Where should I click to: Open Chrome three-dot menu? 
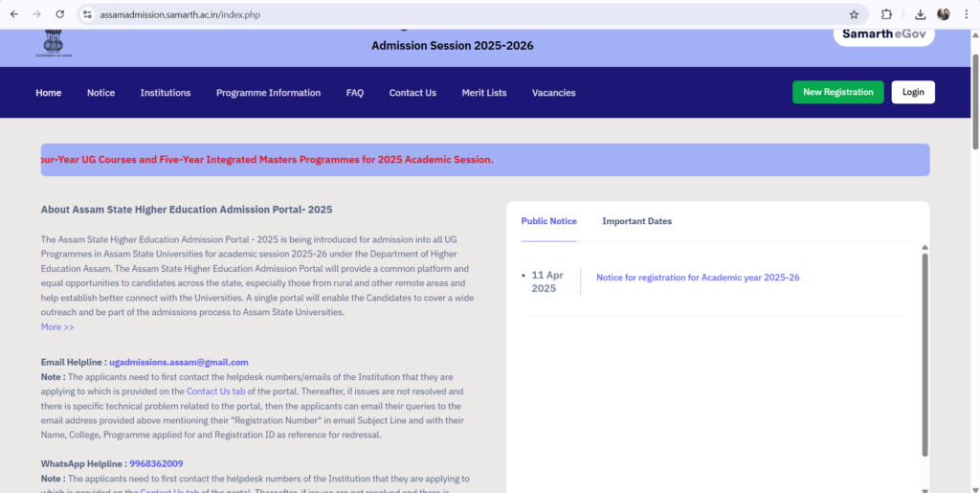[966, 14]
